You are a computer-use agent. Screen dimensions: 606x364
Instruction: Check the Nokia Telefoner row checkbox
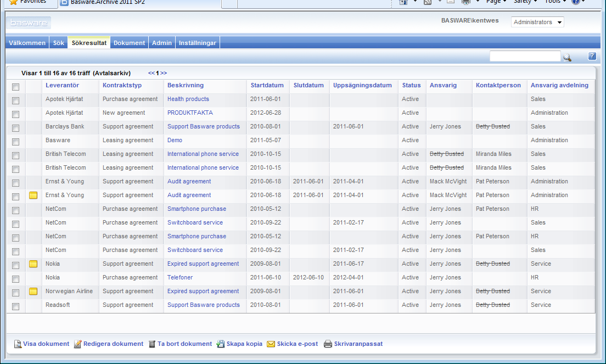(15, 279)
